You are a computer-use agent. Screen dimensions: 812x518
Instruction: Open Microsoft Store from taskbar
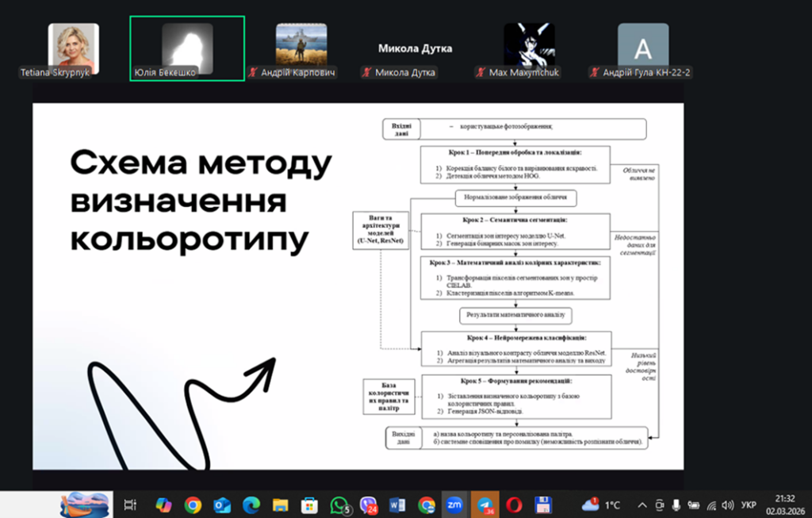pyautogui.click(x=310, y=505)
